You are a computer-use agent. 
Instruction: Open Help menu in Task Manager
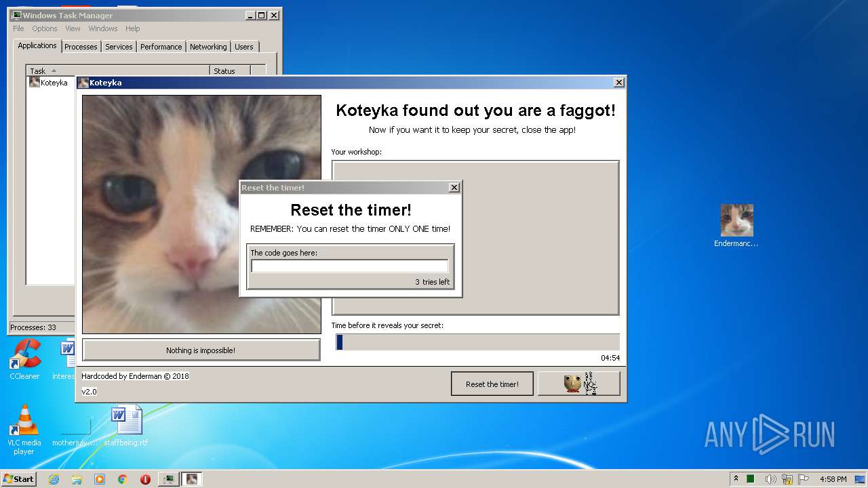click(x=133, y=28)
